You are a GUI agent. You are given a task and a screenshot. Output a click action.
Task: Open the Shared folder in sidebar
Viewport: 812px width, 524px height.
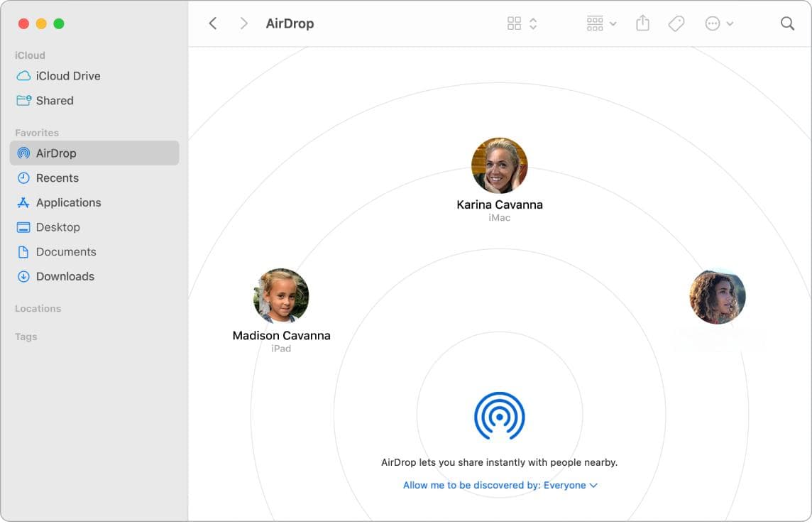[94, 100]
